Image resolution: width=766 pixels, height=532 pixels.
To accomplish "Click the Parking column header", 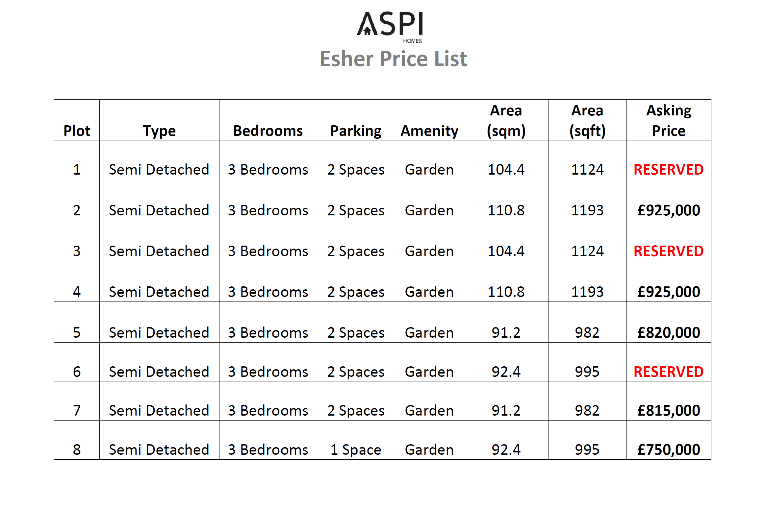I will click(x=355, y=131).
